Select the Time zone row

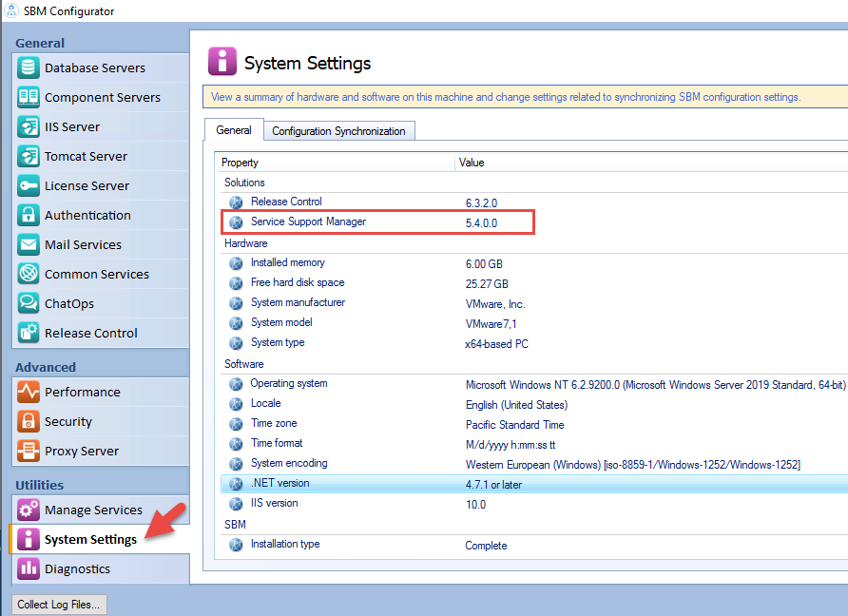pos(534,424)
